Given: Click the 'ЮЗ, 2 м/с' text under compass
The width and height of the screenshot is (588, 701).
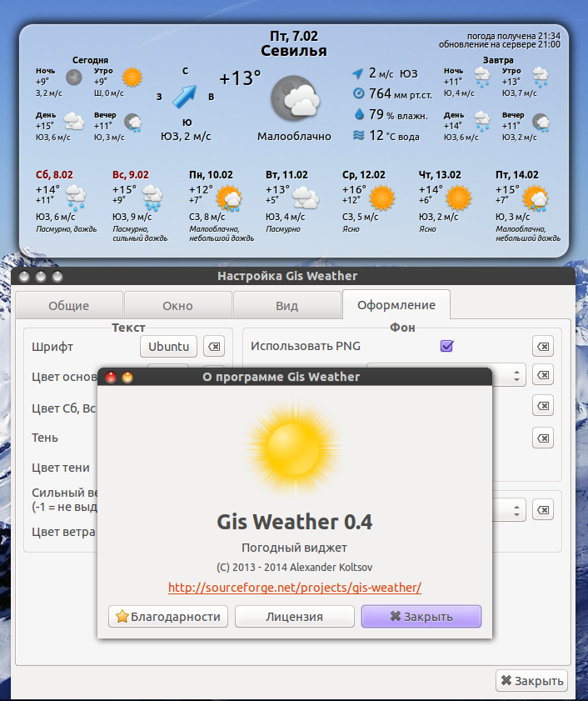Looking at the screenshot, I should click(186, 136).
